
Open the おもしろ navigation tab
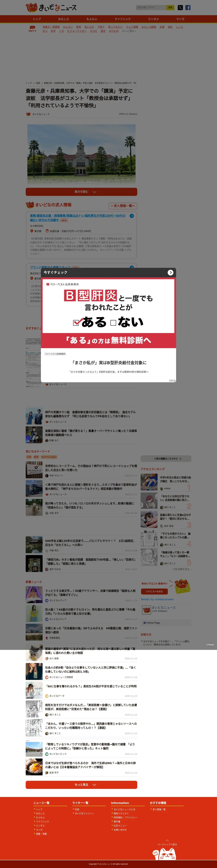(x=63, y=19)
